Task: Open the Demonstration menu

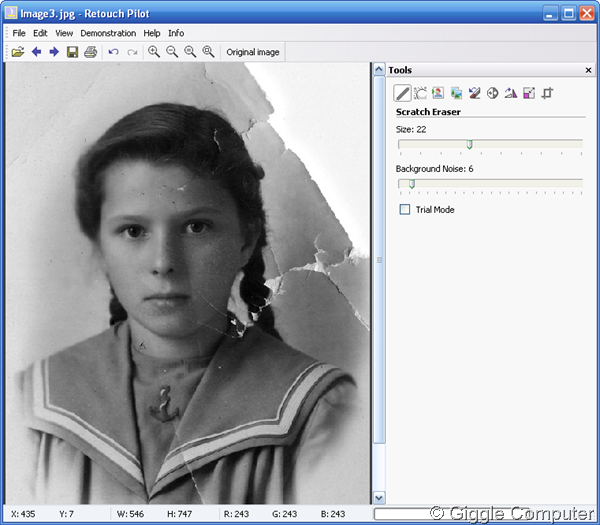Action: point(108,33)
